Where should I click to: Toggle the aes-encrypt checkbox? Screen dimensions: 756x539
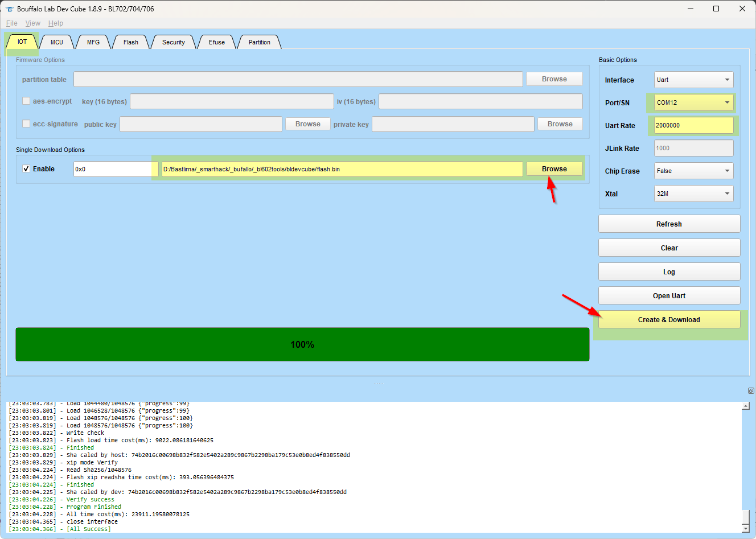click(x=26, y=101)
